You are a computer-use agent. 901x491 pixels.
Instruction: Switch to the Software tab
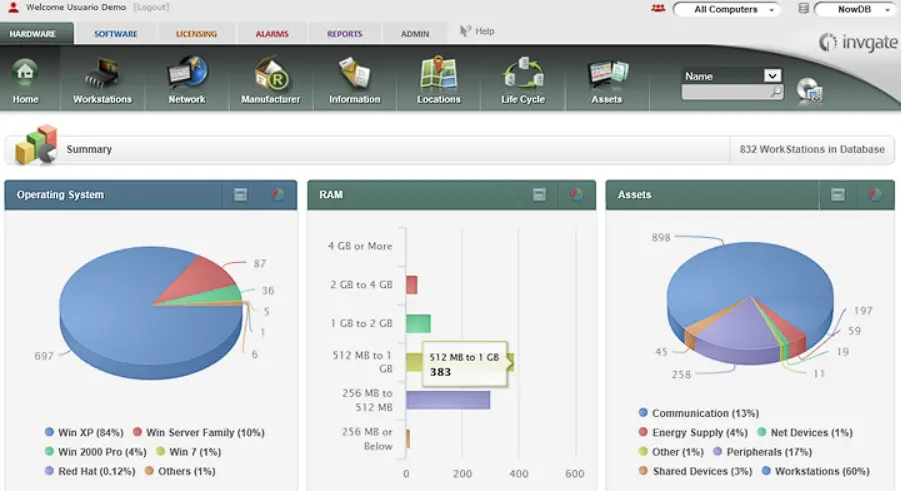tap(116, 34)
